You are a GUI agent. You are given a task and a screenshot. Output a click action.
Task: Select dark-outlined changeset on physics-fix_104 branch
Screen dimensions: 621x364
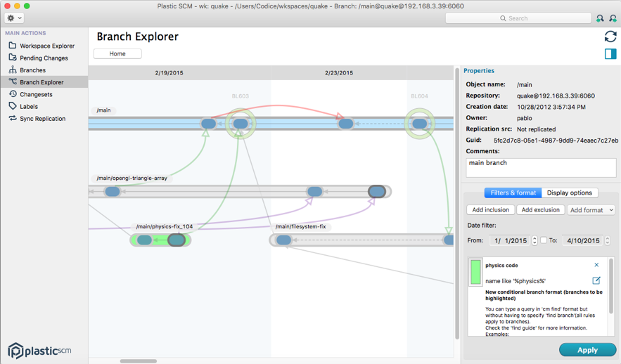click(177, 240)
